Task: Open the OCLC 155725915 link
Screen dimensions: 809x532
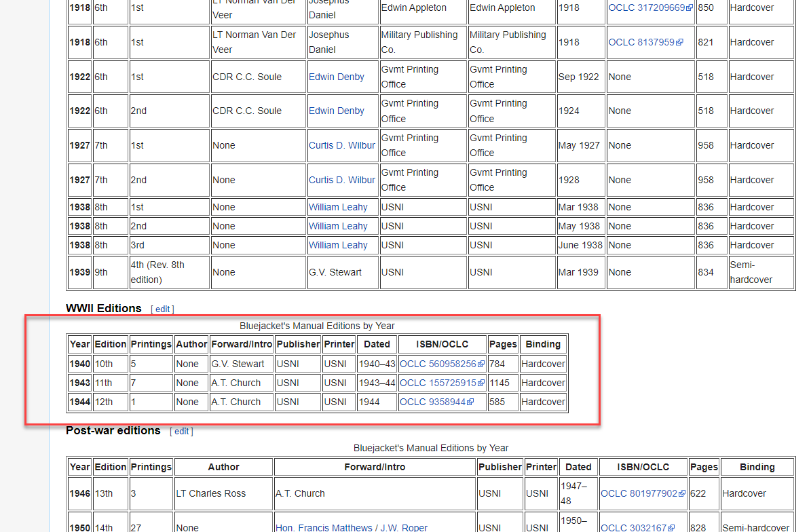Action: (x=438, y=383)
